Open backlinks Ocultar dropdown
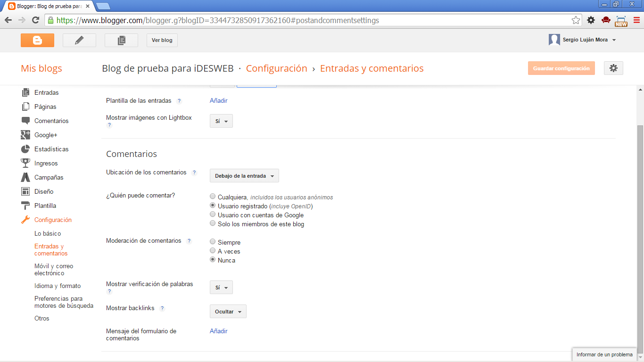The width and height of the screenshot is (644, 362). [x=228, y=312]
